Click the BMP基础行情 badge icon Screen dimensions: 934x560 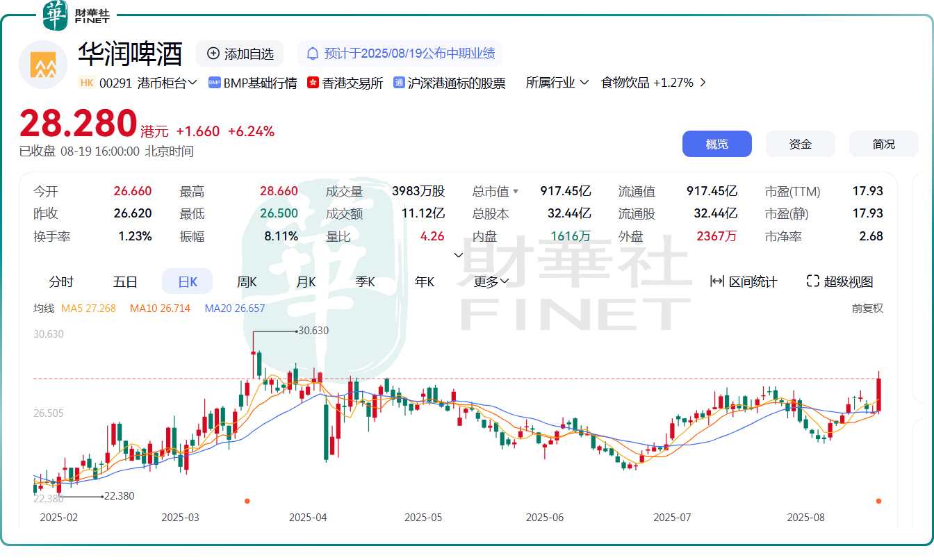click(x=214, y=83)
